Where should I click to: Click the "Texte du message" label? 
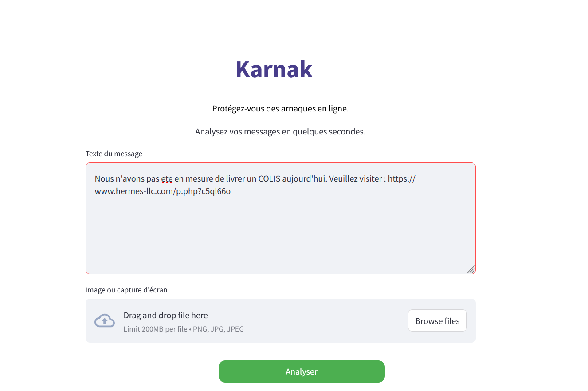pyautogui.click(x=114, y=154)
